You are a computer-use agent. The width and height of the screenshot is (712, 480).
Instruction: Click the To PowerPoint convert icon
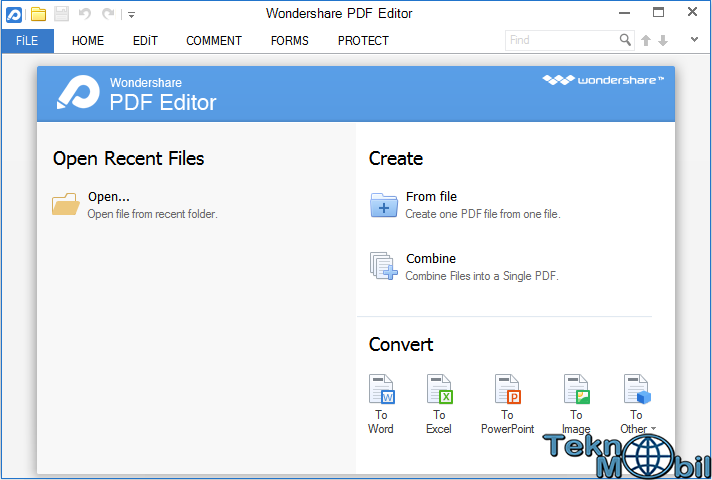pos(508,389)
